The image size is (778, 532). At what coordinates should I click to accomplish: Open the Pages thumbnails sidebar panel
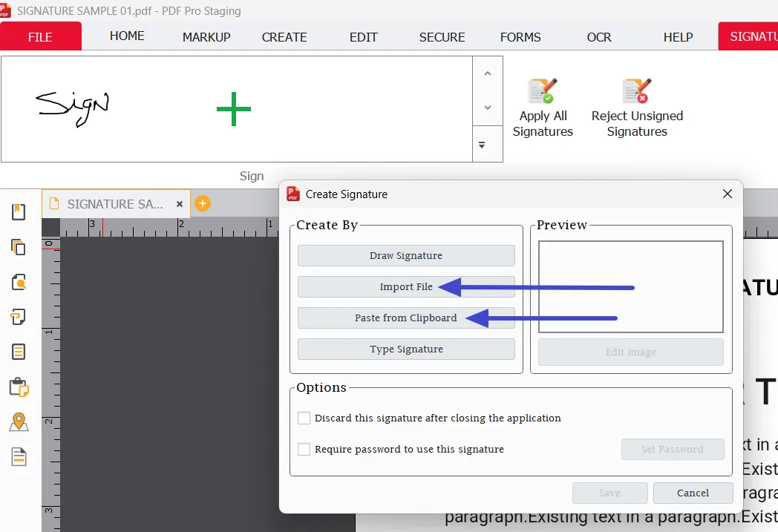click(x=19, y=246)
